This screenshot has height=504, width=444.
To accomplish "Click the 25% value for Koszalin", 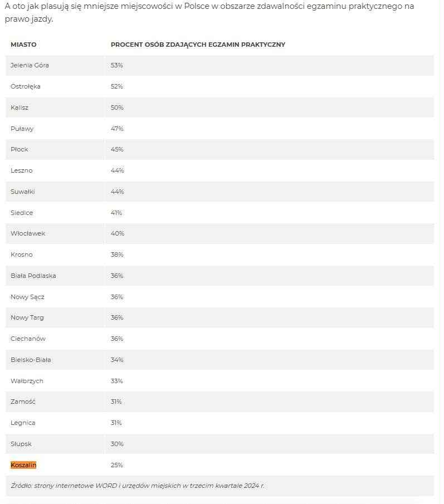I will 117,465.
